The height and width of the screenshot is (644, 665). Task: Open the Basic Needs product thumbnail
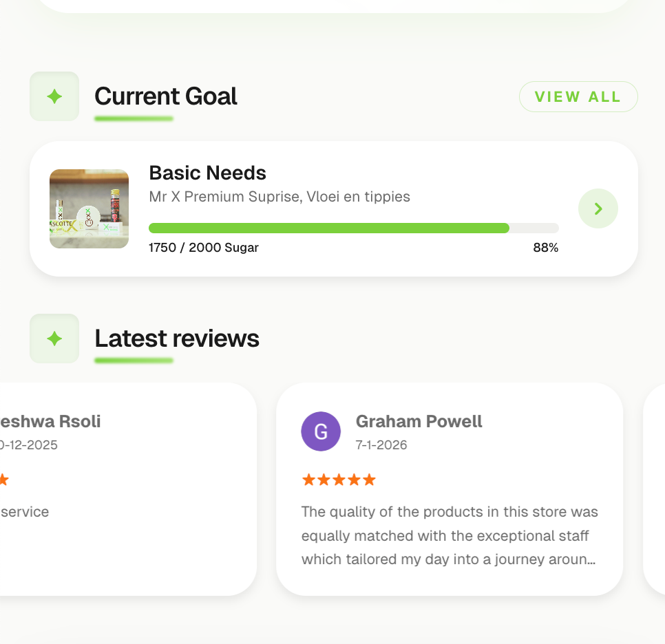click(x=89, y=208)
